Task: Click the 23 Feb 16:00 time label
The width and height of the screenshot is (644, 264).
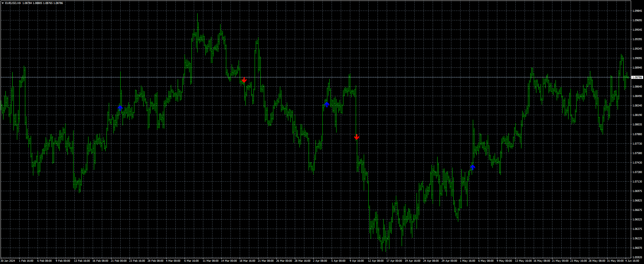Action: pyautogui.click(x=137, y=261)
